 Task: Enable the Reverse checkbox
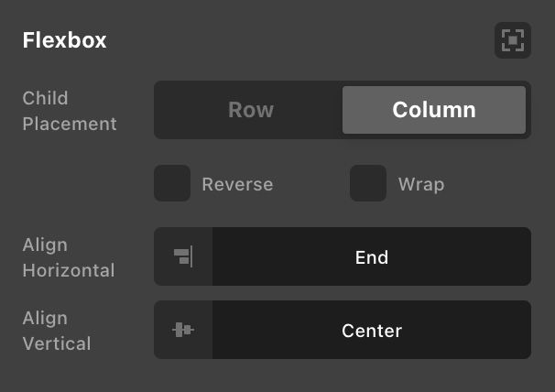(x=172, y=183)
